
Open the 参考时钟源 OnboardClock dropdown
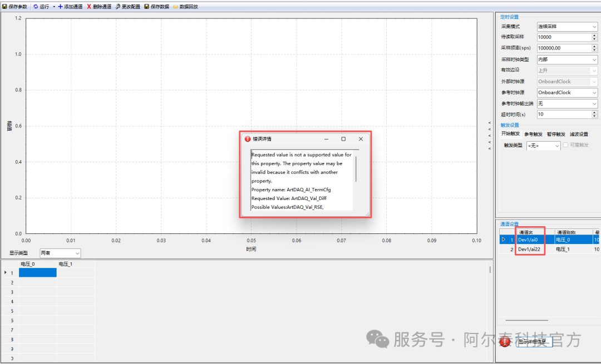pyautogui.click(x=567, y=93)
